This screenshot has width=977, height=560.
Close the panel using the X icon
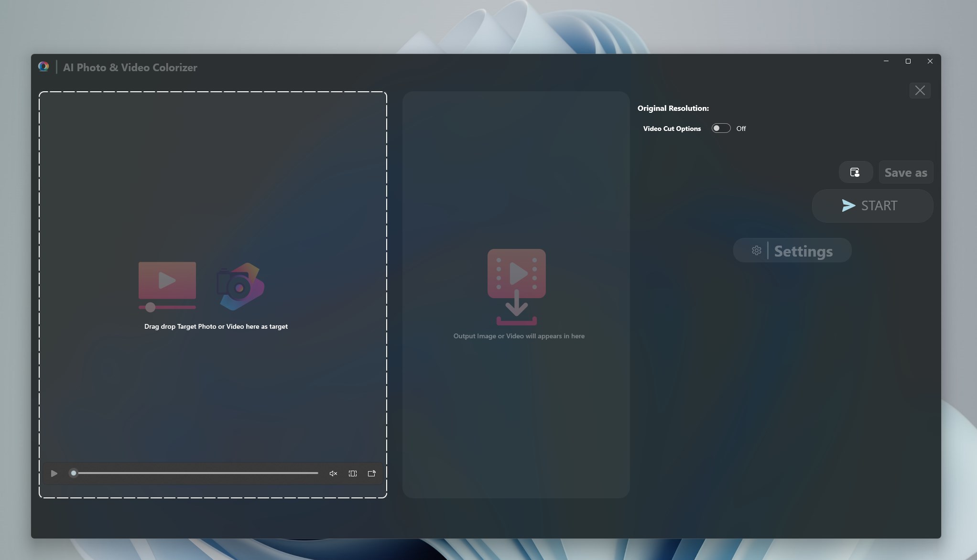click(920, 90)
